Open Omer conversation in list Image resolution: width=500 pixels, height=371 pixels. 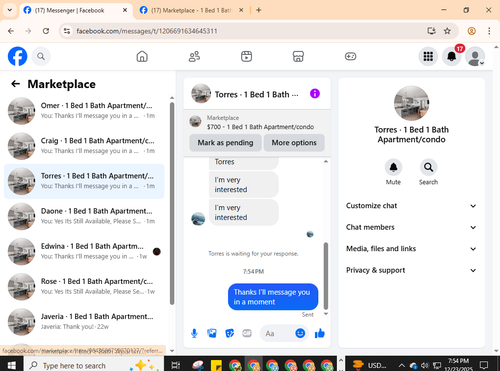click(x=84, y=111)
